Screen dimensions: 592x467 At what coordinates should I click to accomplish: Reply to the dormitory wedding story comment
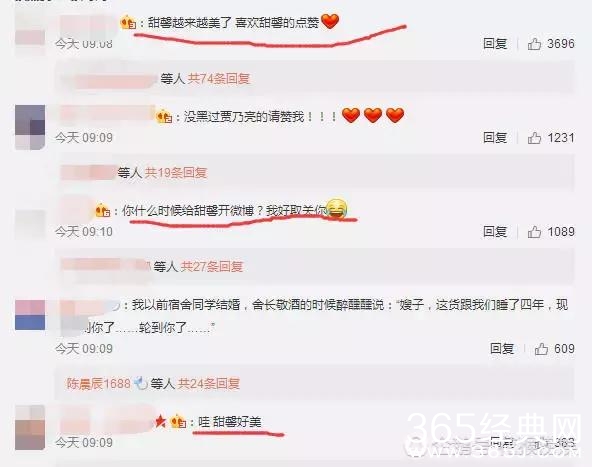pos(502,348)
